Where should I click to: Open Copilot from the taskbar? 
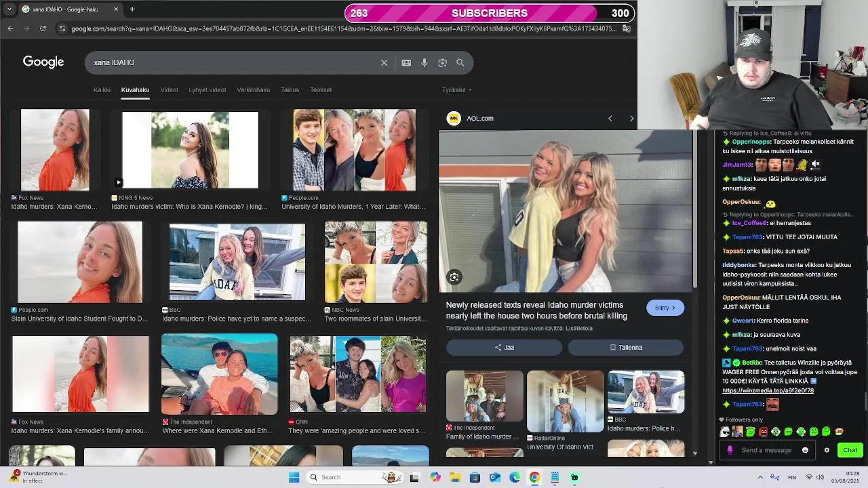435,477
